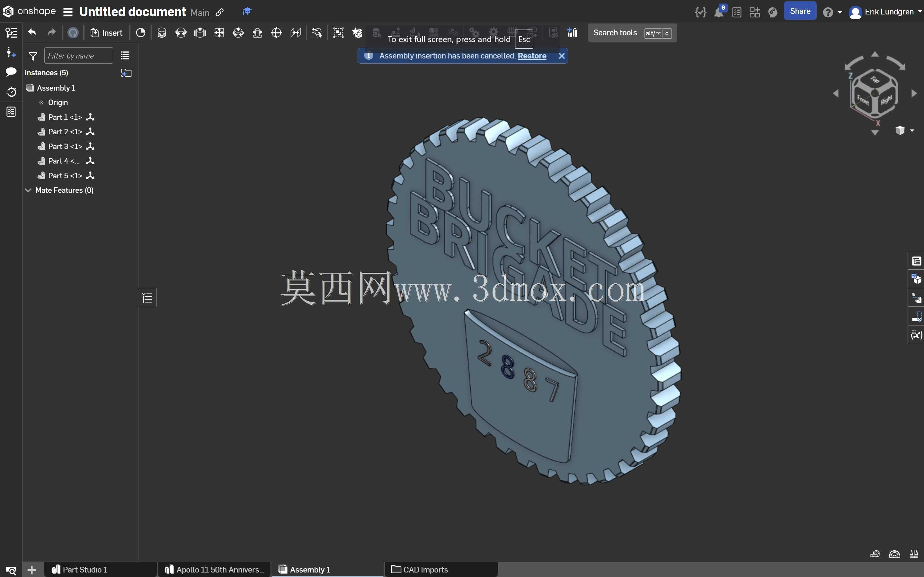Open the Configurations panel icon on right
The width and height of the screenshot is (924, 577).
point(916,279)
